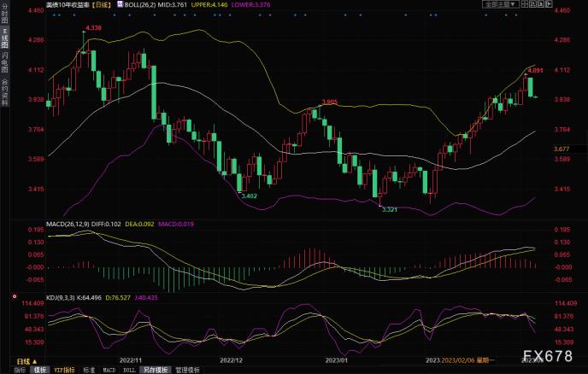Click the crosshair plus icon at top right
588x374 pixels.
pos(549,4)
